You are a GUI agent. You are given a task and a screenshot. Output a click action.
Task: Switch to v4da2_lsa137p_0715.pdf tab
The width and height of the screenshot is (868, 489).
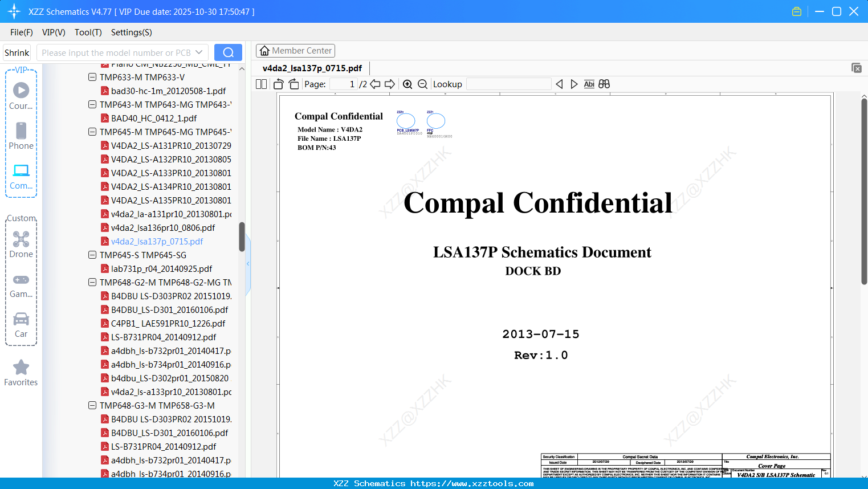point(312,68)
